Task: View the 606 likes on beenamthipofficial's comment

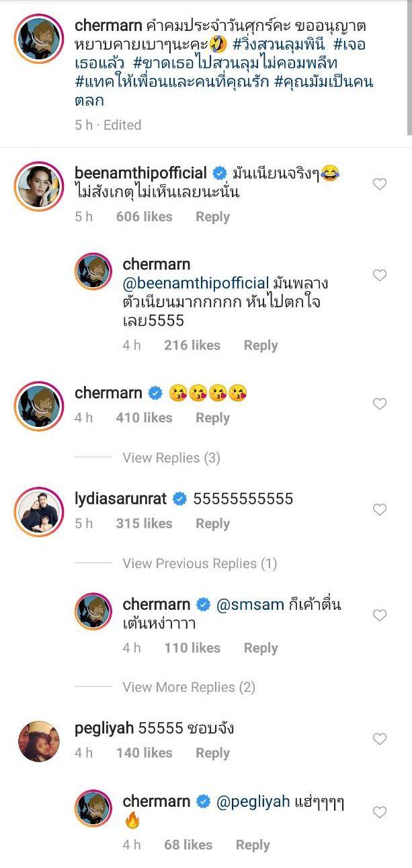Action: point(144,216)
